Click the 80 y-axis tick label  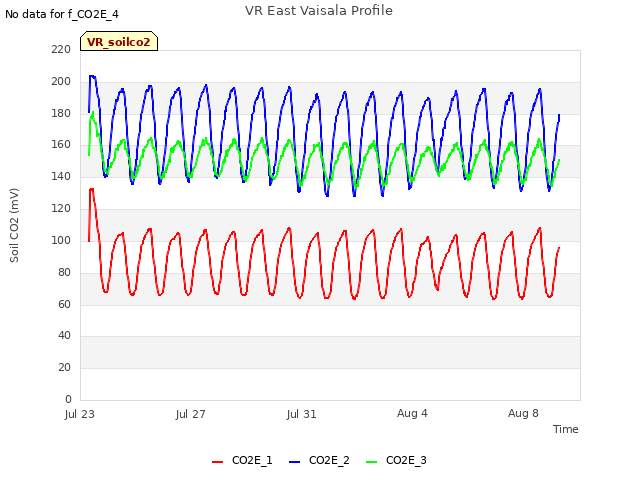64,272
